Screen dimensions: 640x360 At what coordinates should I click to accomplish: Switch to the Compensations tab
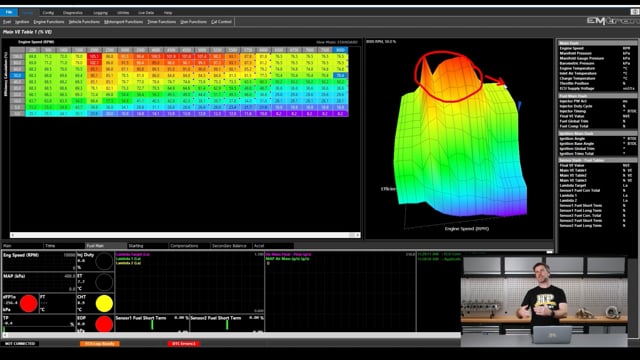184,246
